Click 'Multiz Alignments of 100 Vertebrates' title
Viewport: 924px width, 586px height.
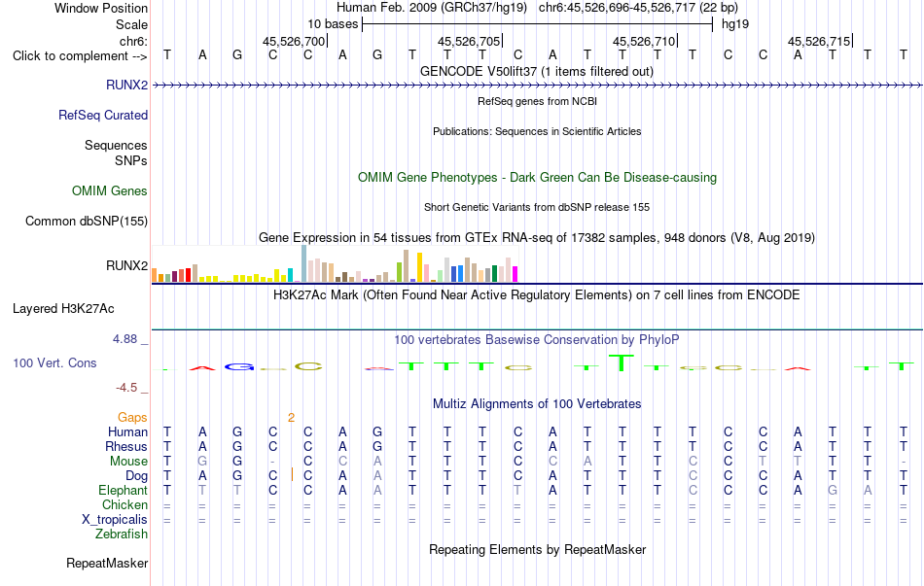(x=537, y=403)
